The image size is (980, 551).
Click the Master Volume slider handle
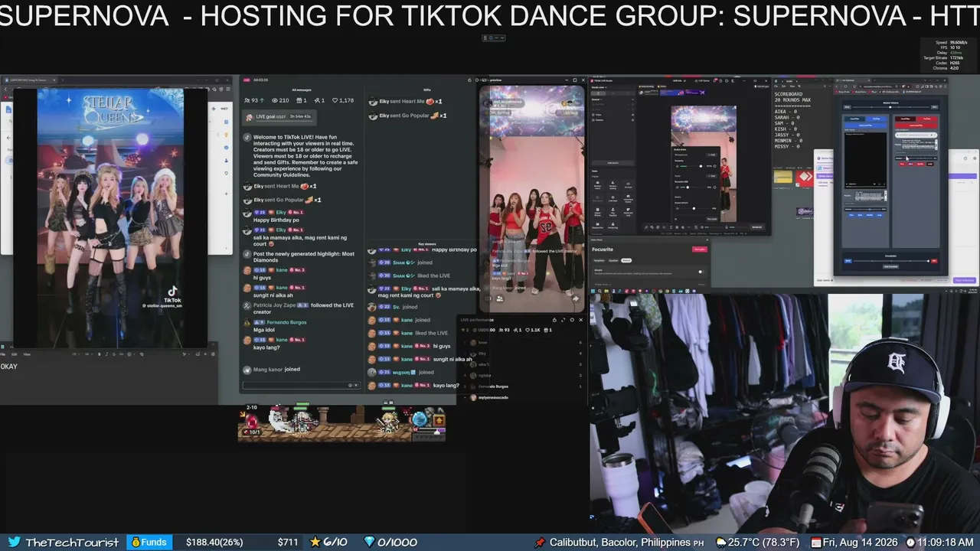[x=889, y=107]
